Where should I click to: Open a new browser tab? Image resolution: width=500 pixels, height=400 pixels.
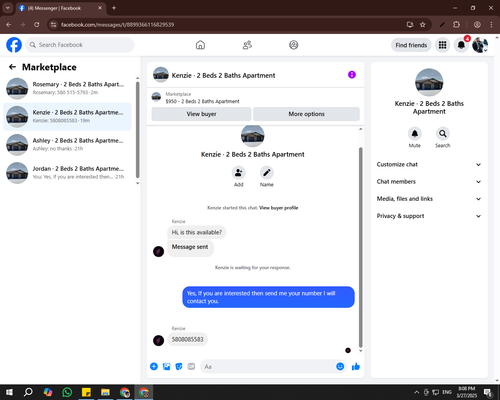[114, 8]
